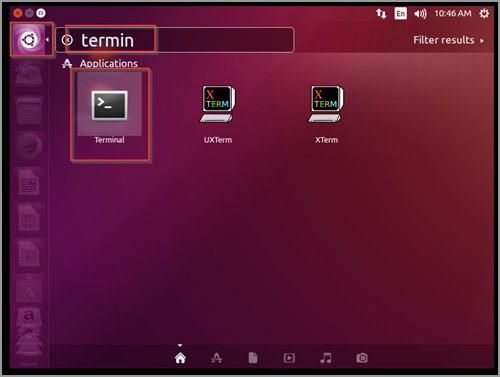Open LibreOffice Impress in the launcher
The image size is (500, 377).
pos(29,254)
